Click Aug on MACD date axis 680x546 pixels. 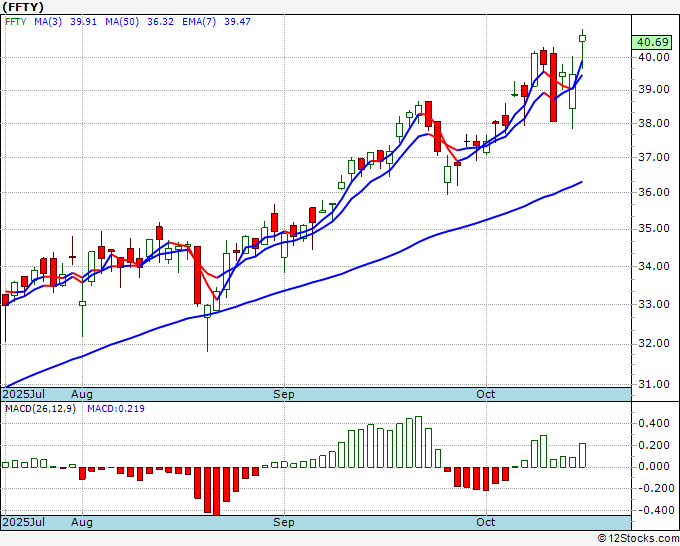pos(82,522)
